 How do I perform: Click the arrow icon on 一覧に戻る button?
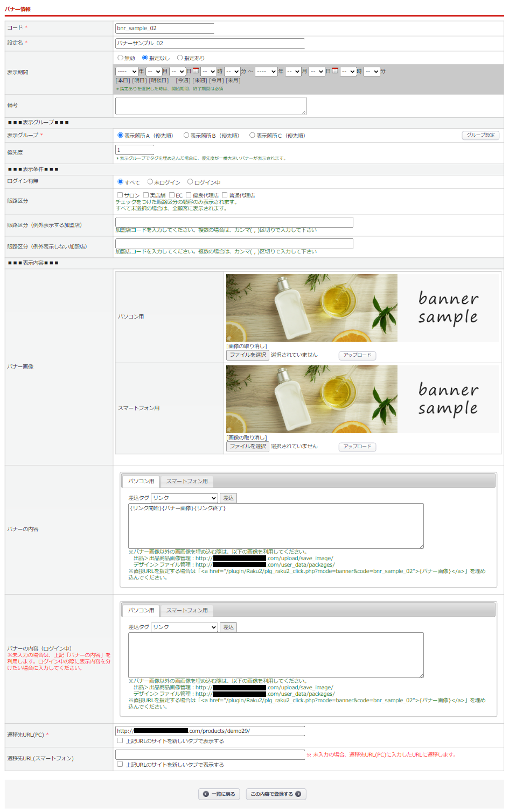206,794
